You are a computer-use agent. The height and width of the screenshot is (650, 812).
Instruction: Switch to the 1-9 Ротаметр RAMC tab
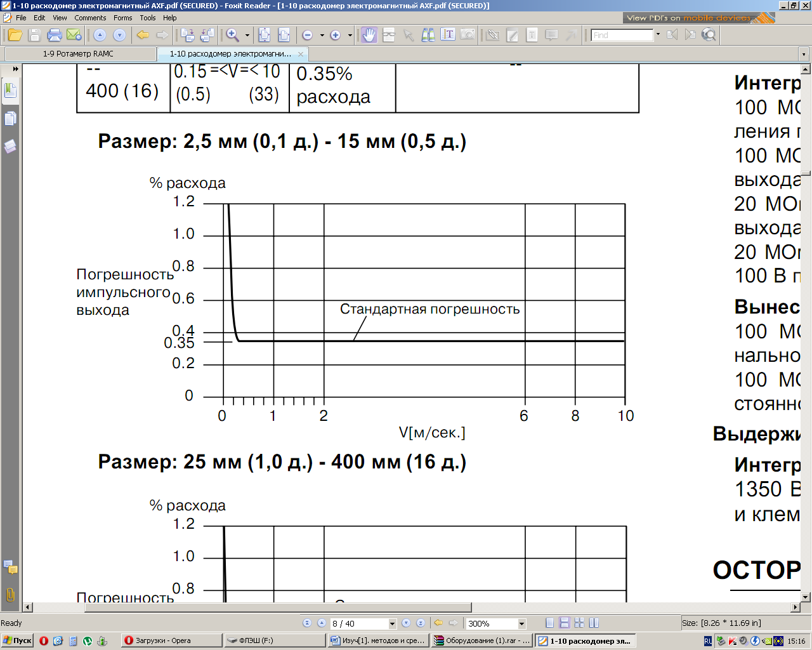click(x=79, y=54)
